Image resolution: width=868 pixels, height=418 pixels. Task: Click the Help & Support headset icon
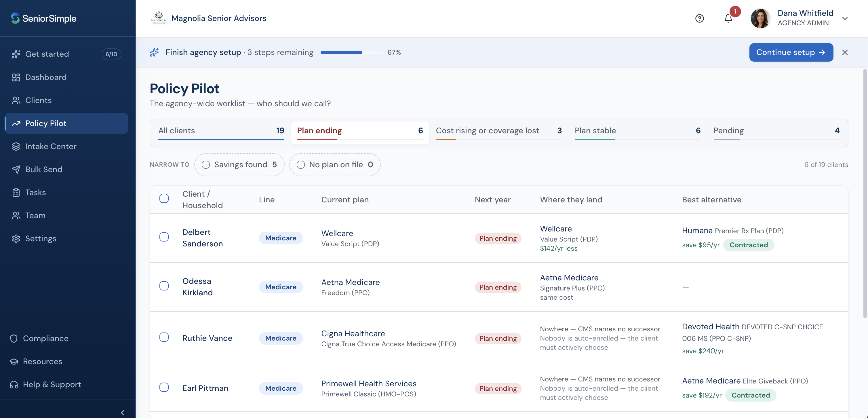[x=14, y=384]
